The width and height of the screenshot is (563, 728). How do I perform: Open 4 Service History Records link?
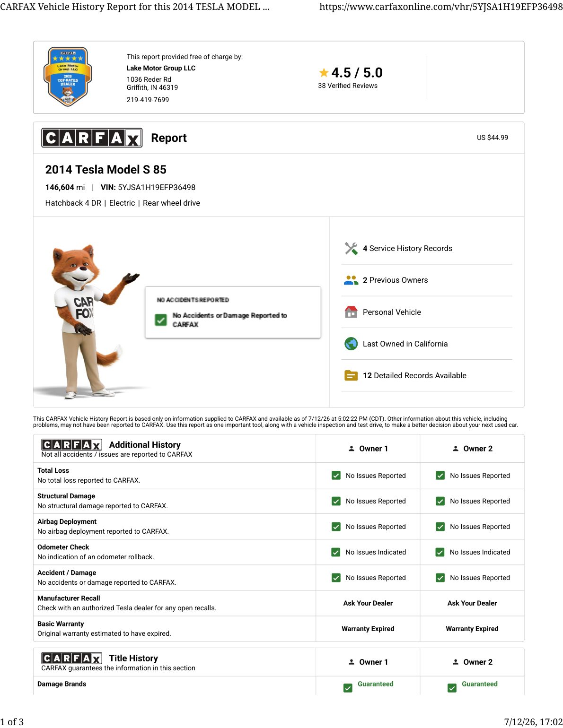coord(407,248)
